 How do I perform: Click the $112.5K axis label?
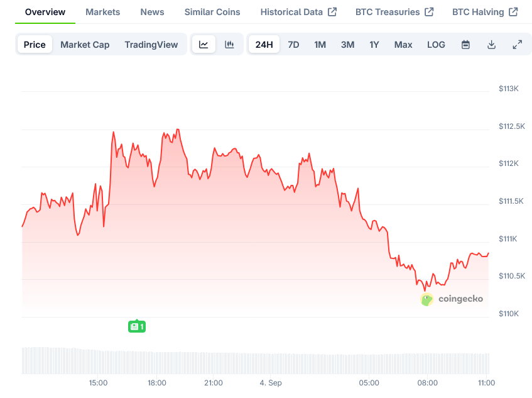512,126
